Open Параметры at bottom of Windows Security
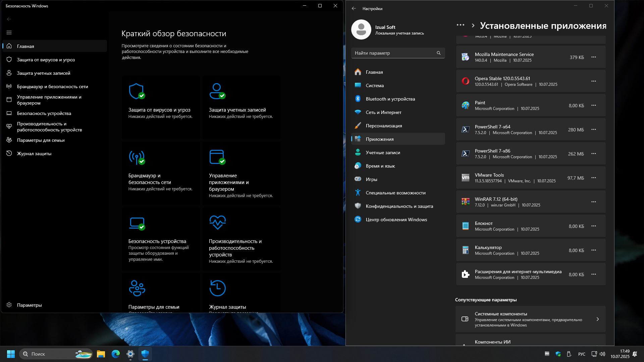The width and height of the screenshot is (644, 362). [55, 305]
